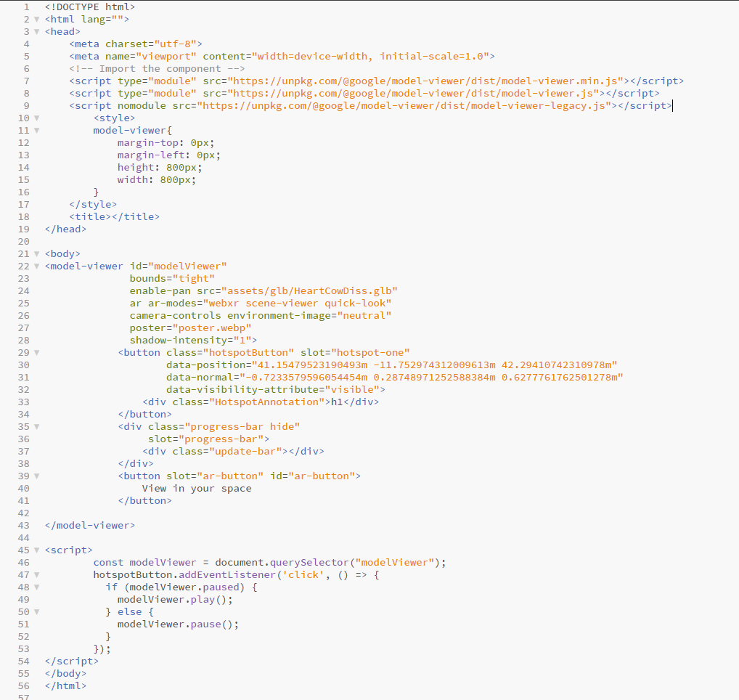Click the nomodule attribute on line 9
739x700 pixels.
pos(142,105)
